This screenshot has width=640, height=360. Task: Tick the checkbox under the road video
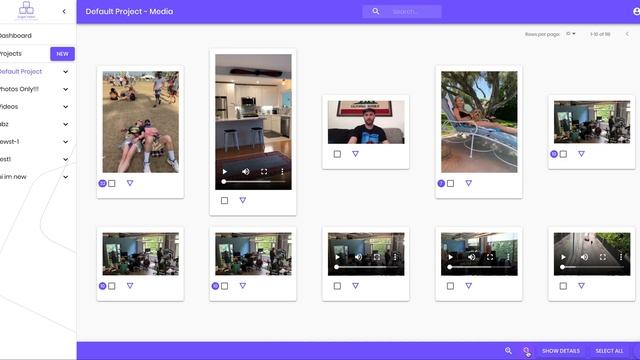(563, 286)
